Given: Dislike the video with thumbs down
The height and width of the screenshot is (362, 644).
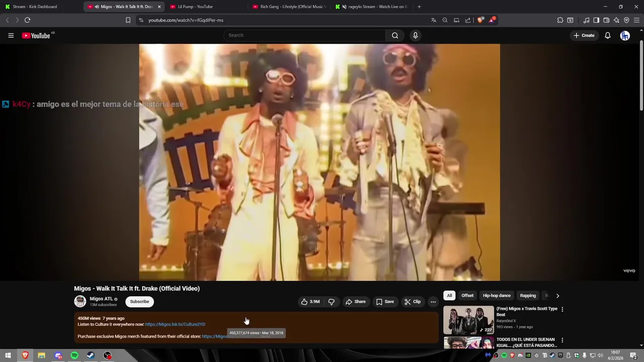Looking at the screenshot, I should pyautogui.click(x=332, y=302).
